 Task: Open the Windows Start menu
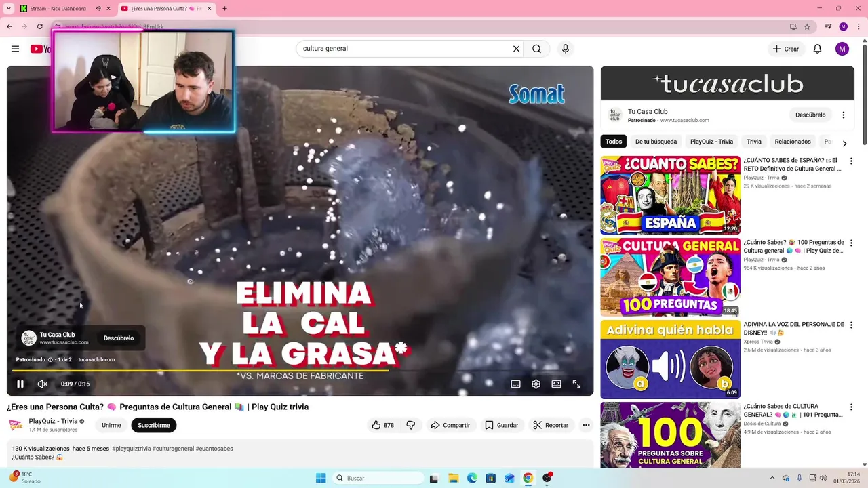pos(321,478)
